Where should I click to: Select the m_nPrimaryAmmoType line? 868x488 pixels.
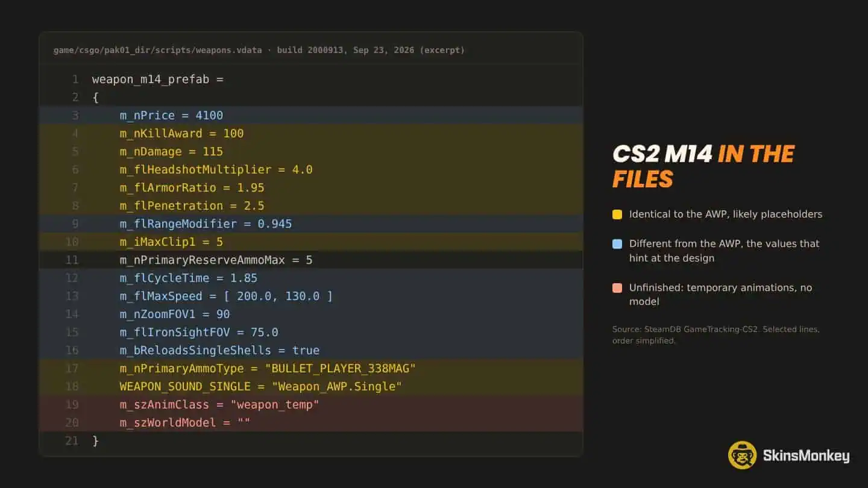311,369
